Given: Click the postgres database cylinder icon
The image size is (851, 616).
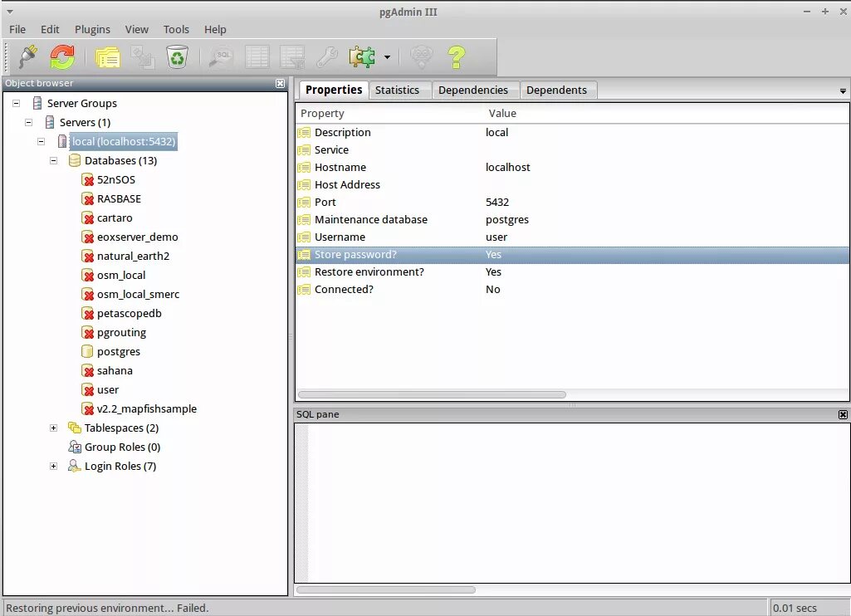Looking at the screenshot, I should point(87,352).
